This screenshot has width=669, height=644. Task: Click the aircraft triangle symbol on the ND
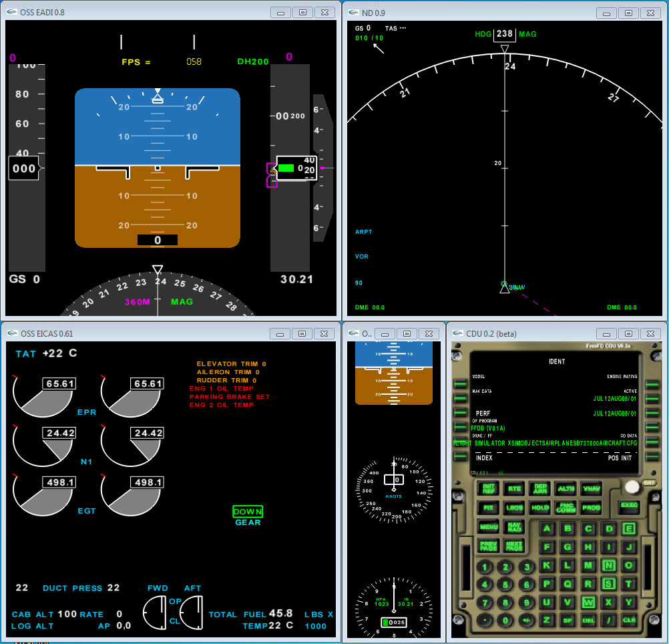tap(504, 288)
